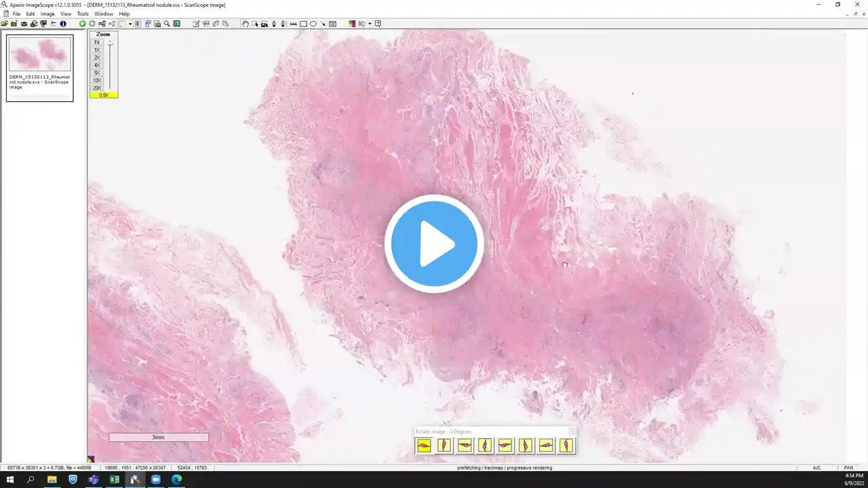Select the ellipse annotation tool

tap(313, 24)
